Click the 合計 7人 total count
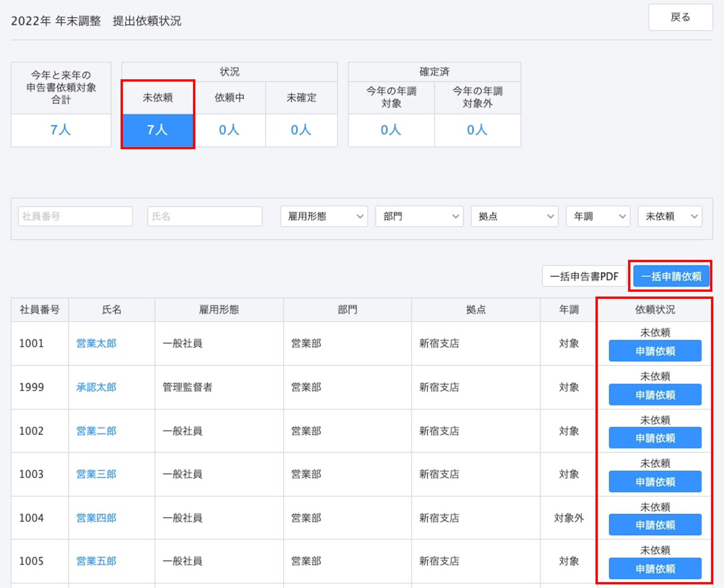This screenshot has width=724, height=588. pos(61,130)
